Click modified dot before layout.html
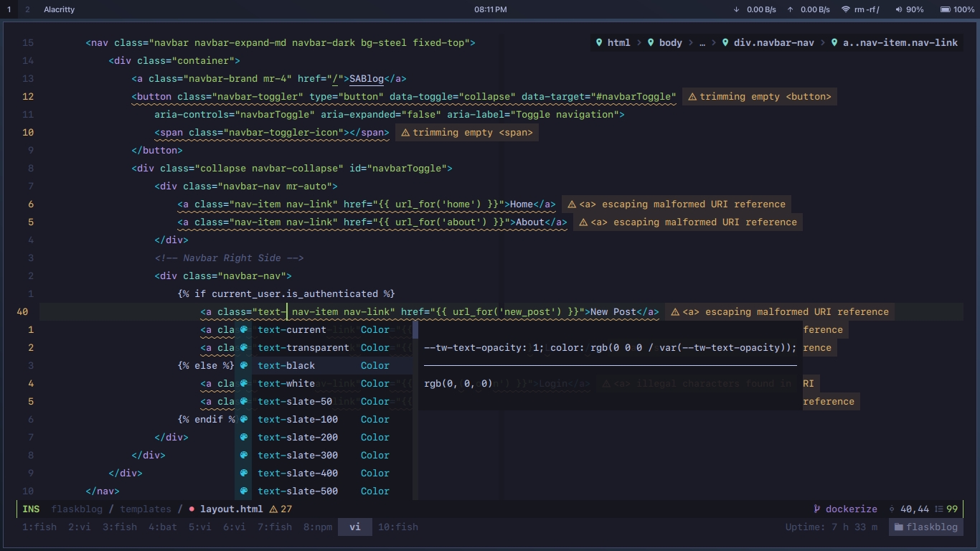 192,509
